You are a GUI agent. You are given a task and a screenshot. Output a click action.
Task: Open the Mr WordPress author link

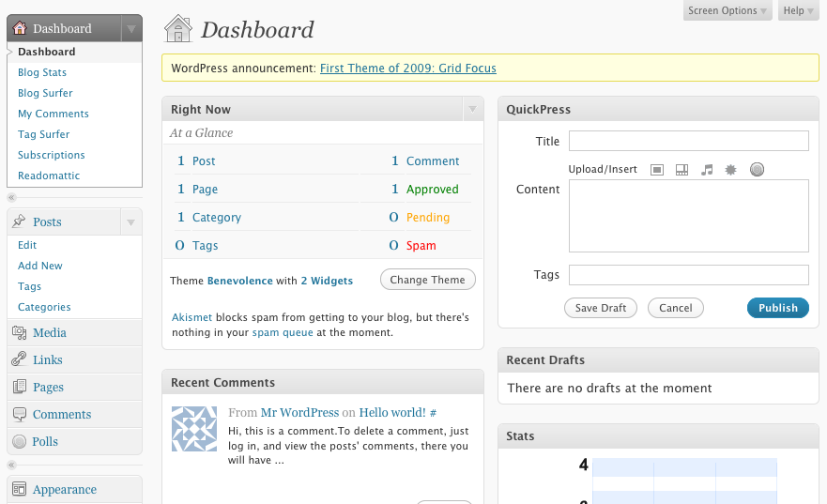(x=299, y=412)
